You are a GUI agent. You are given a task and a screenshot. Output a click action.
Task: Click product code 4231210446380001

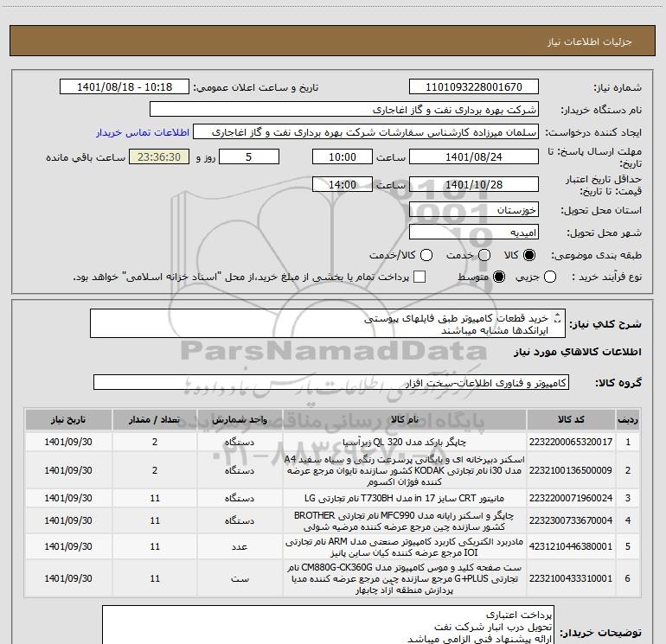point(571,546)
